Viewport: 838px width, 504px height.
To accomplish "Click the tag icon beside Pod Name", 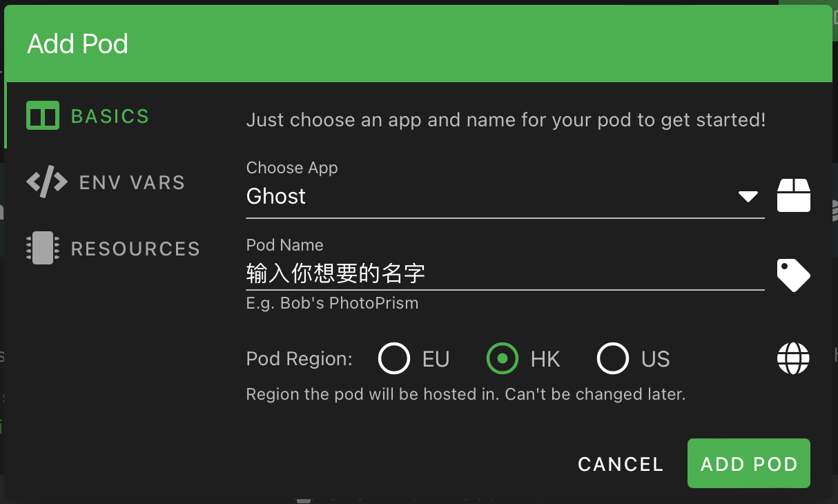I will [794, 275].
